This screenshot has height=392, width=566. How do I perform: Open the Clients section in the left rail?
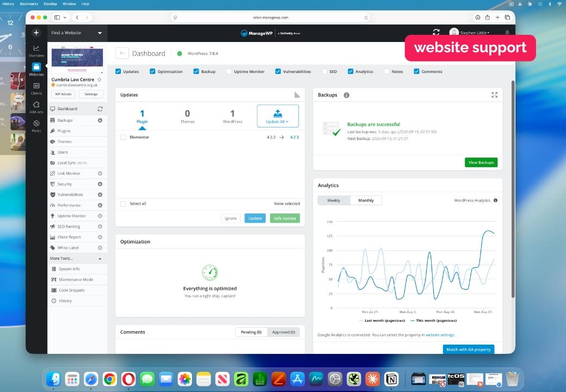[x=36, y=89]
